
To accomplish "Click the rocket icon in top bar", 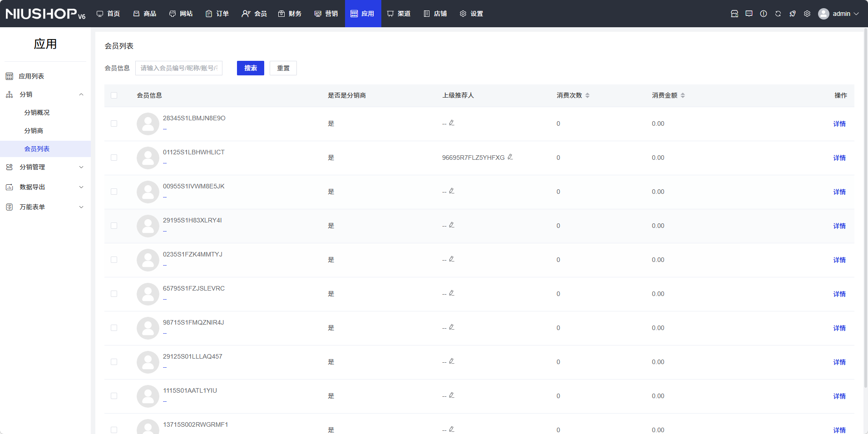I will [x=793, y=14].
